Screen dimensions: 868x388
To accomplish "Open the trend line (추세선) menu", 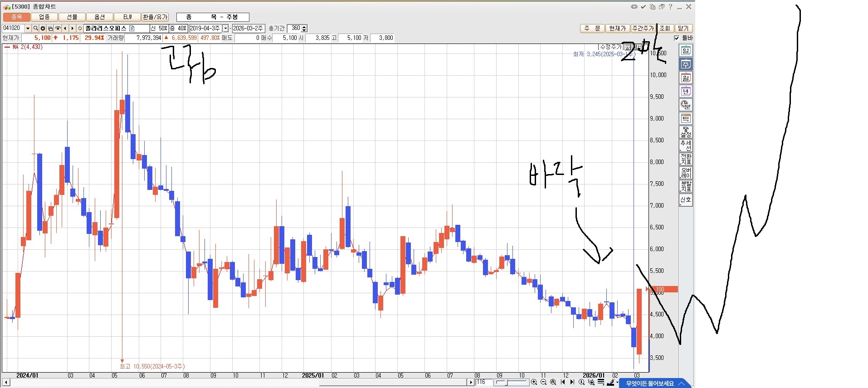I will point(685,146).
